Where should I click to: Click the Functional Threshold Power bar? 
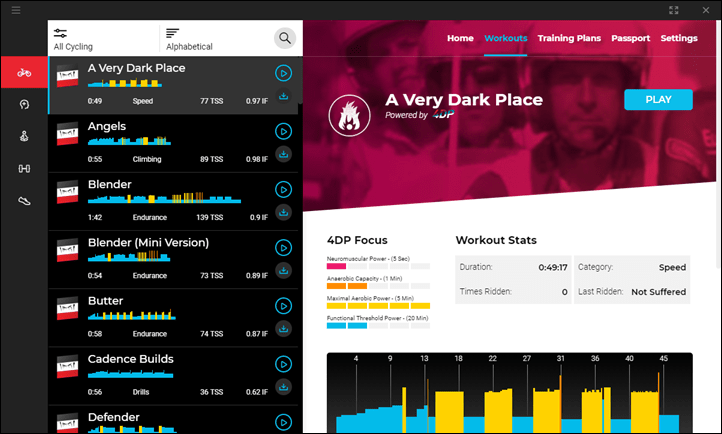point(378,325)
